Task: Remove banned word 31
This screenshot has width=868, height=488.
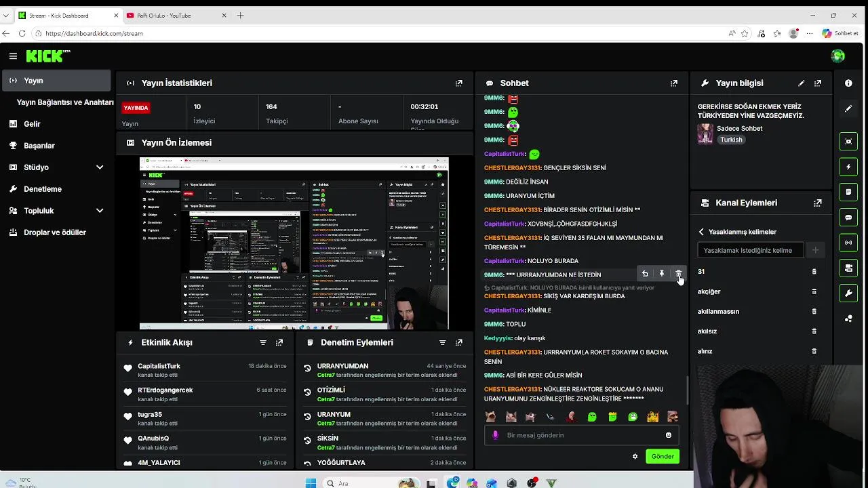Action: [x=814, y=271]
